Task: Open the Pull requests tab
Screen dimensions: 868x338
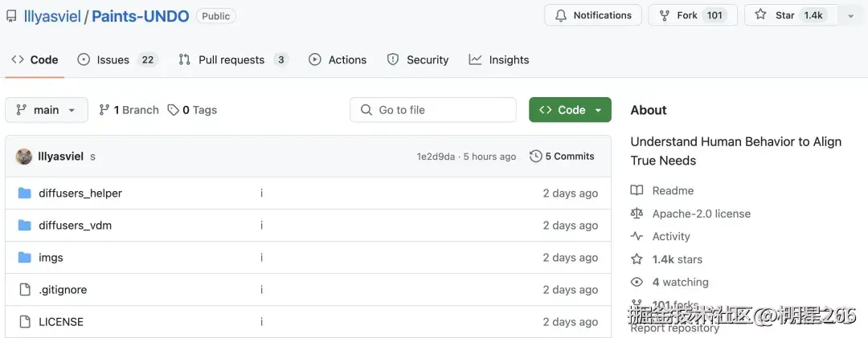Action: 232,60
